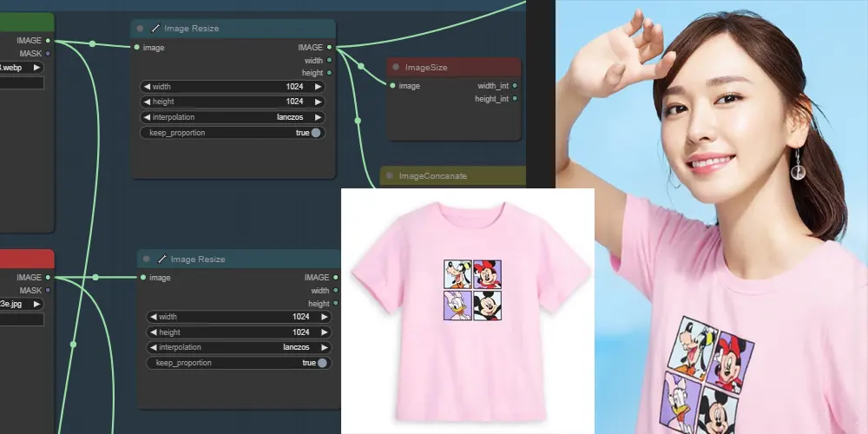Viewport: 868px width, 434px height.
Task: Click reroute dot on link into top Image Resize
Action: [x=93, y=43]
